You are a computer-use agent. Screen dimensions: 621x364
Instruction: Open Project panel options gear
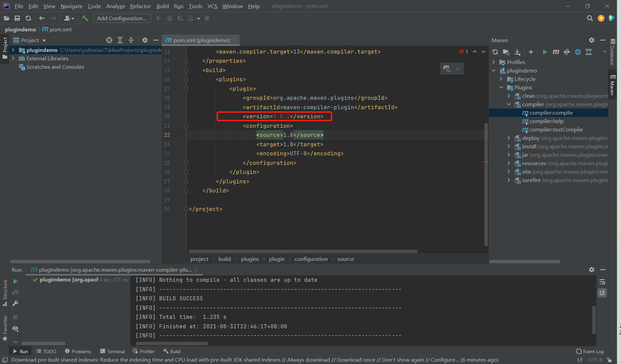145,40
